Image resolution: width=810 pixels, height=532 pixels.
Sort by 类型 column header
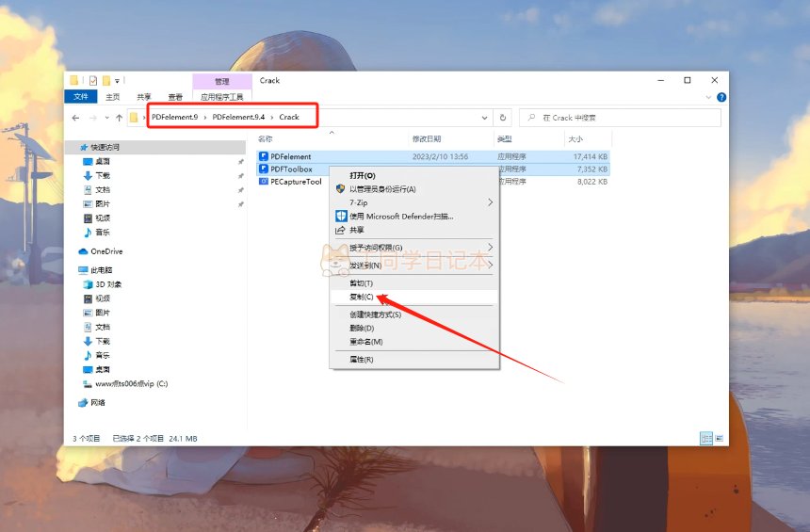(x=504, y=139)
